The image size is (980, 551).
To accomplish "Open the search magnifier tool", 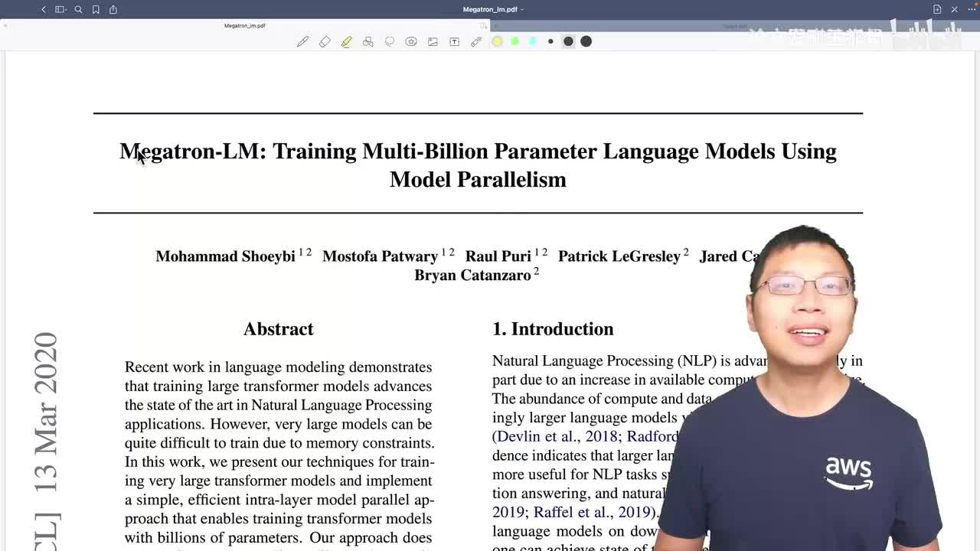I will (x=78, y=9).
